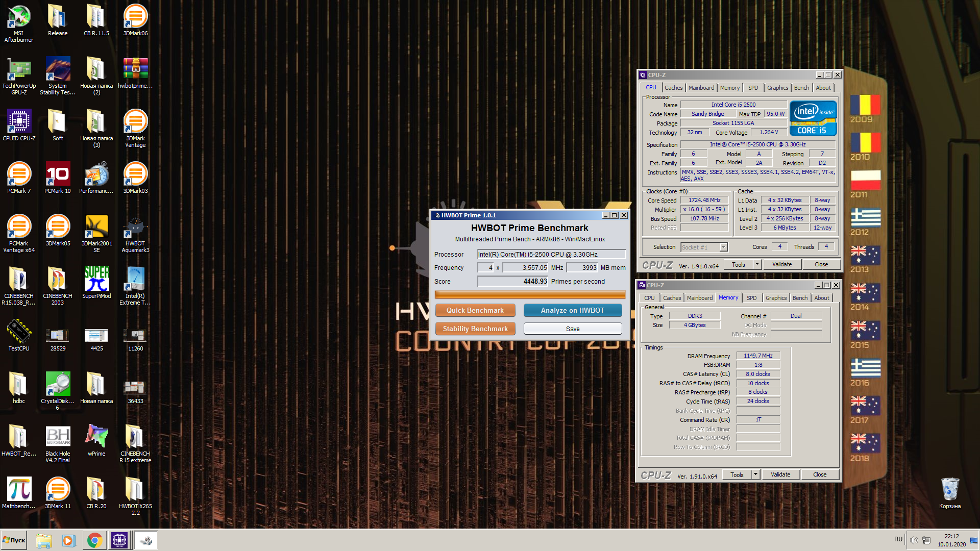Launch PCMark 7 from desktop

[x=19, y=178]
